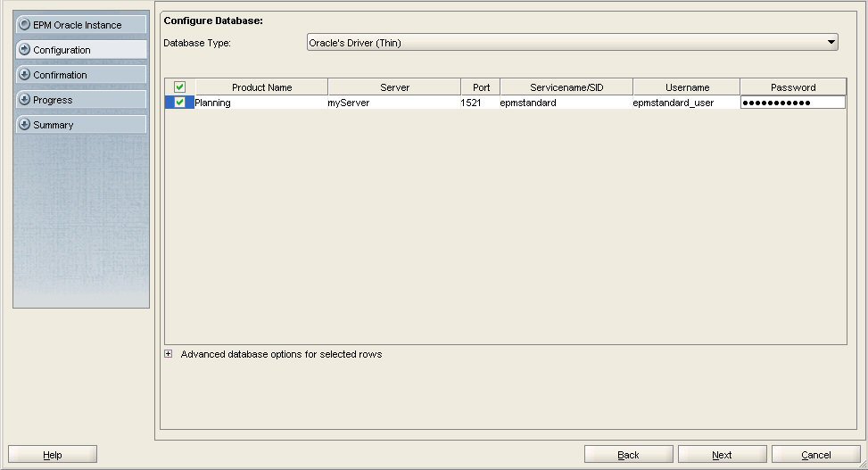Click the Back button
This screenshot has height=470, width=868.
(x=628, y=455)
